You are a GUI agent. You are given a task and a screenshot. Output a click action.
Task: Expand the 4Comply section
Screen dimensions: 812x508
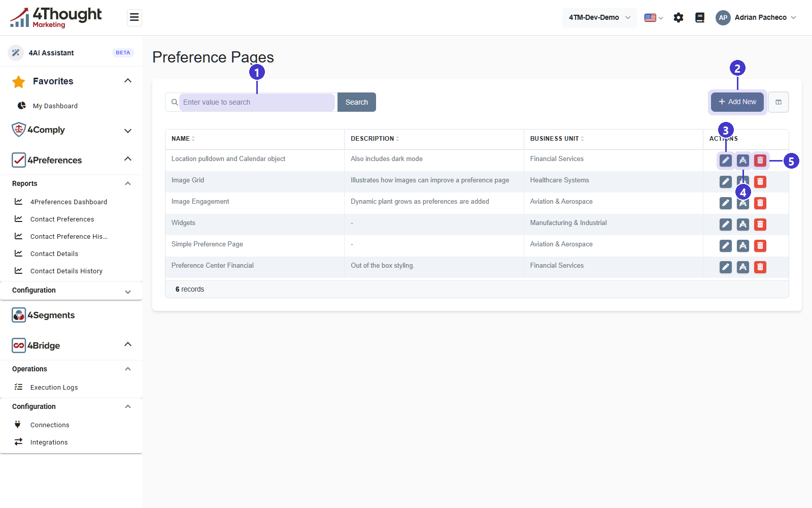point(128,131)
